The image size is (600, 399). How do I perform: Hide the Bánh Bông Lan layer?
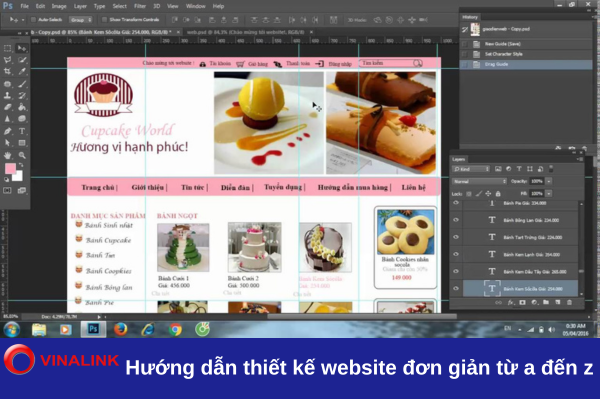click(x=456, y=220)
